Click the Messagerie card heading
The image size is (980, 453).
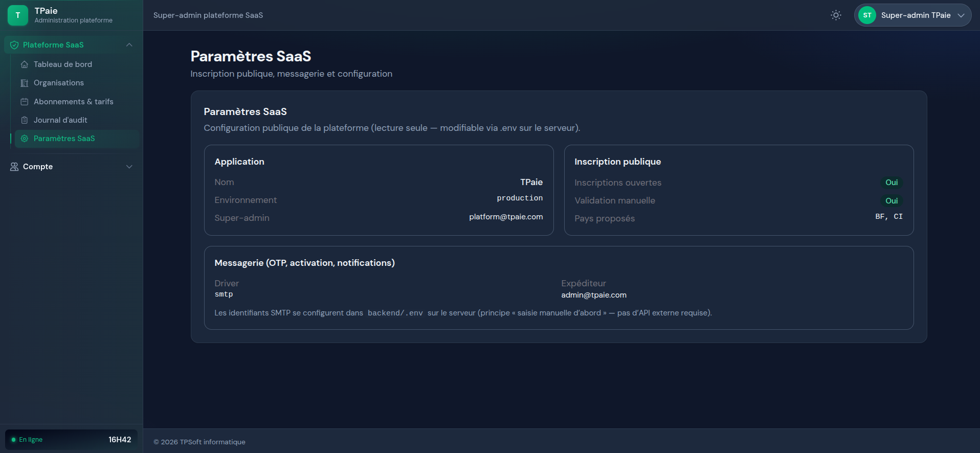point(304,263)
